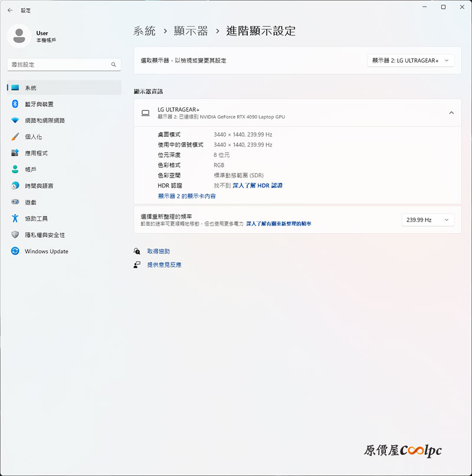Open the 顯示器 2: LG ULTRAGEAR+ dropdown
472x476 pixels.
coord(411,60)
